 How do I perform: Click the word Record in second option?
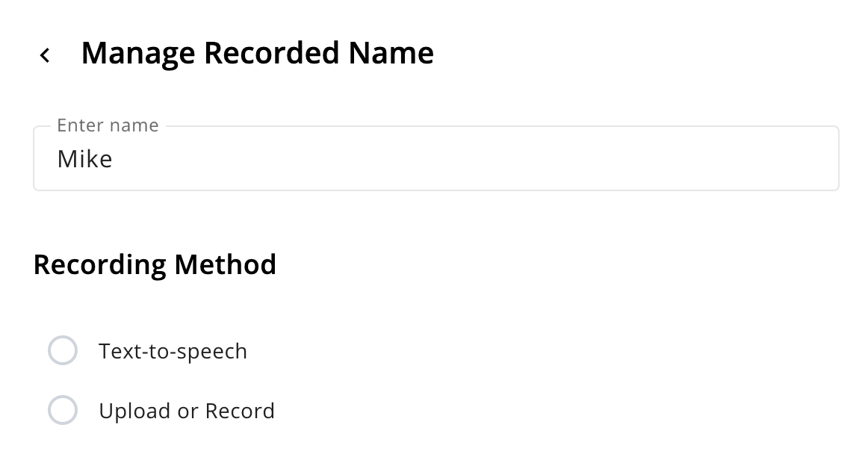pyautogui.click(x=240, y=411)
